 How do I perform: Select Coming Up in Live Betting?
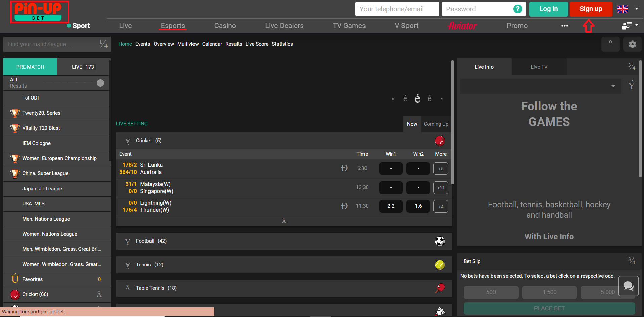point(436,124)
